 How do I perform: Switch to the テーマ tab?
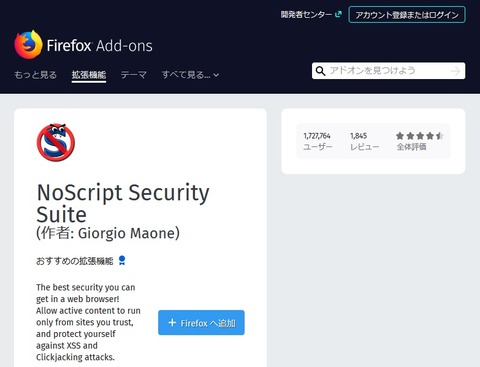click(134, 75)
